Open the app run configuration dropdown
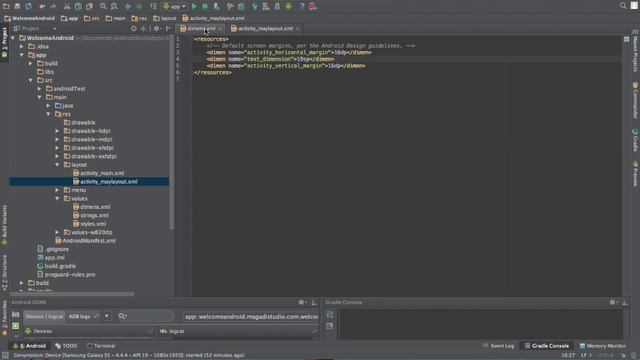Image resolution: width=640 pixels, height=360 pixels. 174,7
